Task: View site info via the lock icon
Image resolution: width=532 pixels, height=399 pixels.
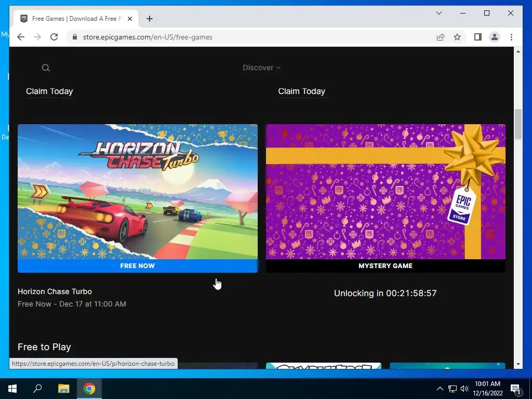Action: coord(75,37)
